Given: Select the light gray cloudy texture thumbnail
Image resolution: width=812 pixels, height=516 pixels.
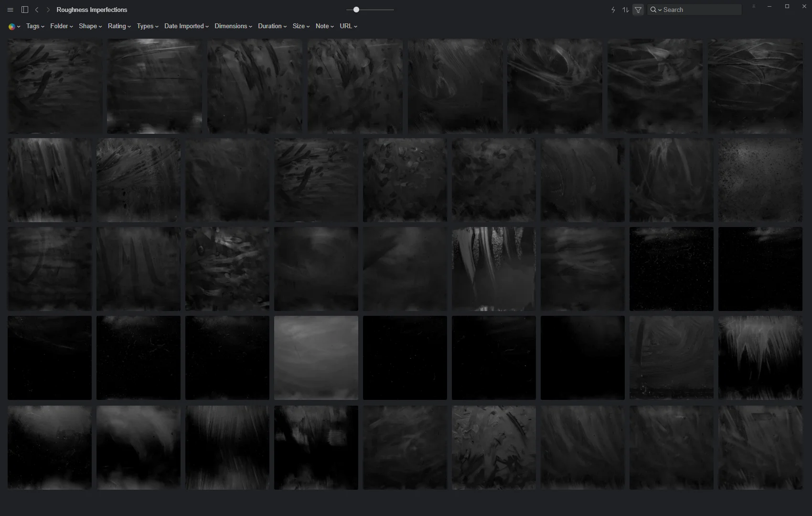Looking at the screenshot, I should click(316, 357).
